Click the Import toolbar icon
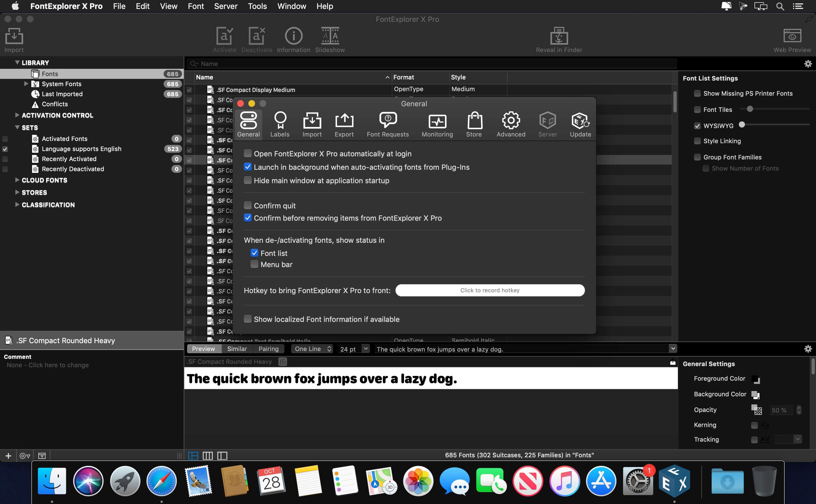The image size is (816, 504). pyautogui.click(x=14, y=40)
